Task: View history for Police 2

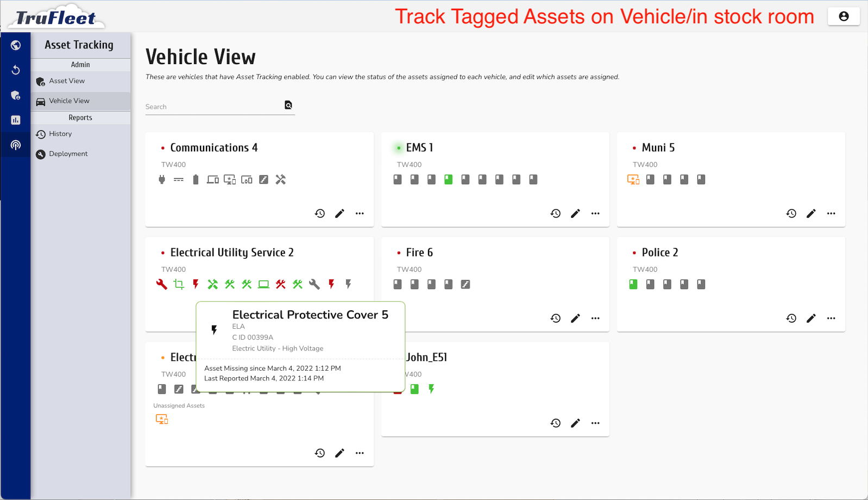Action: 791,318
